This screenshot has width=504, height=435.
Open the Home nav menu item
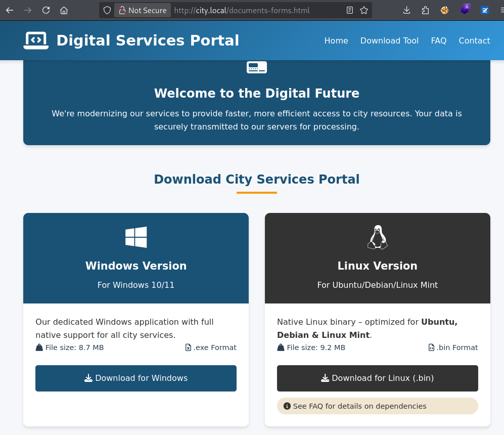[x=336, y=40]
